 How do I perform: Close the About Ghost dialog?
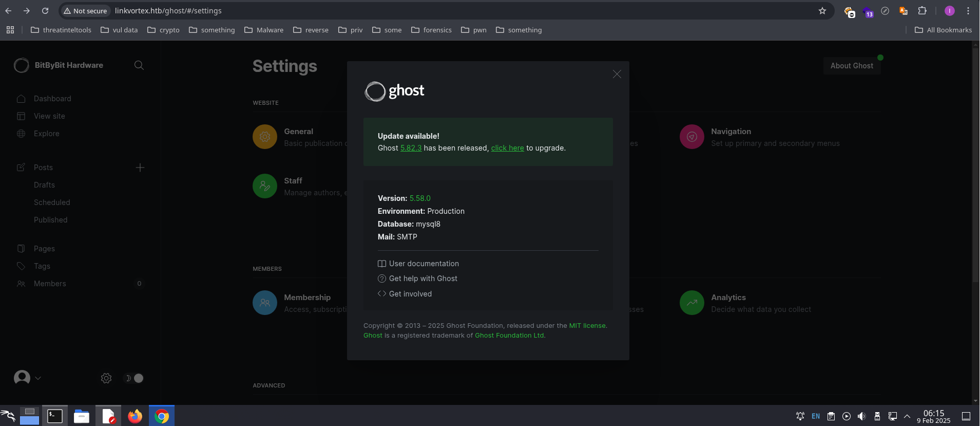[x=617, y=75]
